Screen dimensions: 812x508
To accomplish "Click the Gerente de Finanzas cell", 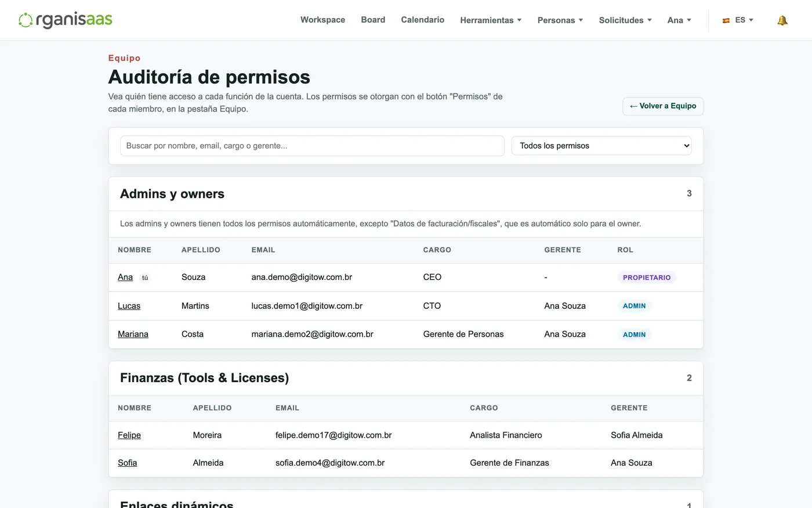I will click(509, 463).
